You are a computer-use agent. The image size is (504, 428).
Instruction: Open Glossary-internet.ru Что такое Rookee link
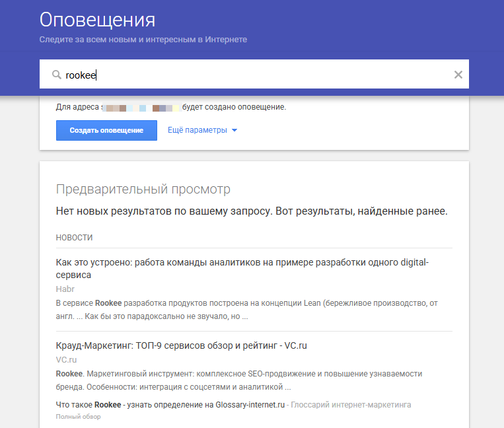pos(170,404)
